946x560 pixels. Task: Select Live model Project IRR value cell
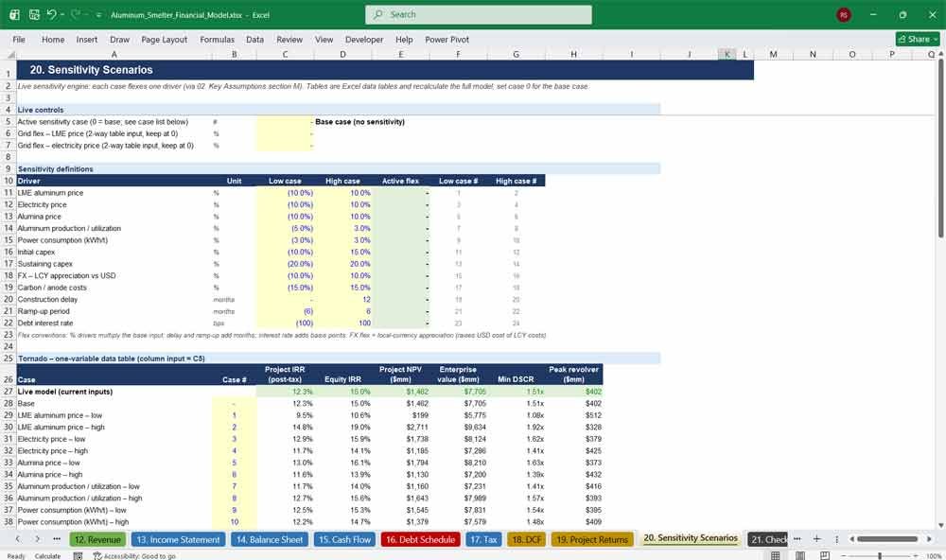(x=285, y=392)
